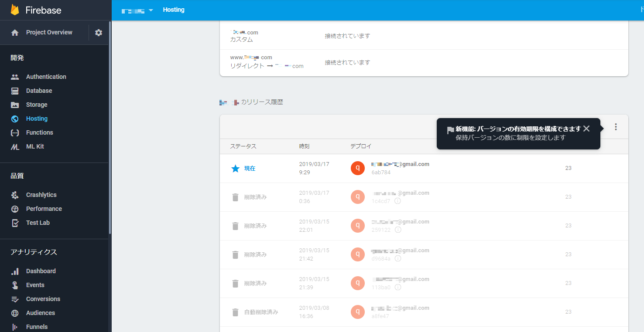The width and height of the screenshot is (644, 332).
Task: Click the ステータス column header
Action: (243, 146)
